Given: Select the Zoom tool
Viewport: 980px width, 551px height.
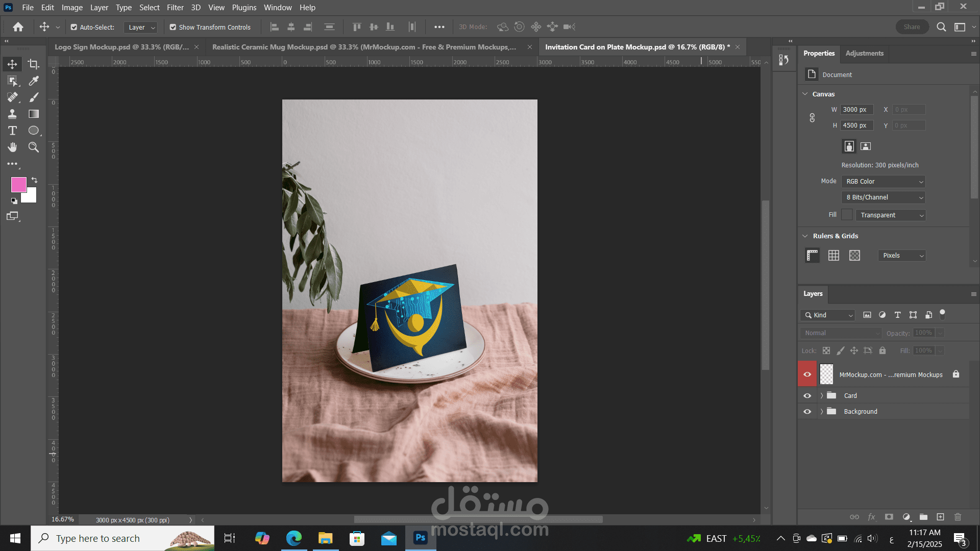Looking at the screenshot, I should pyautogui.click(x=33, y=147).
